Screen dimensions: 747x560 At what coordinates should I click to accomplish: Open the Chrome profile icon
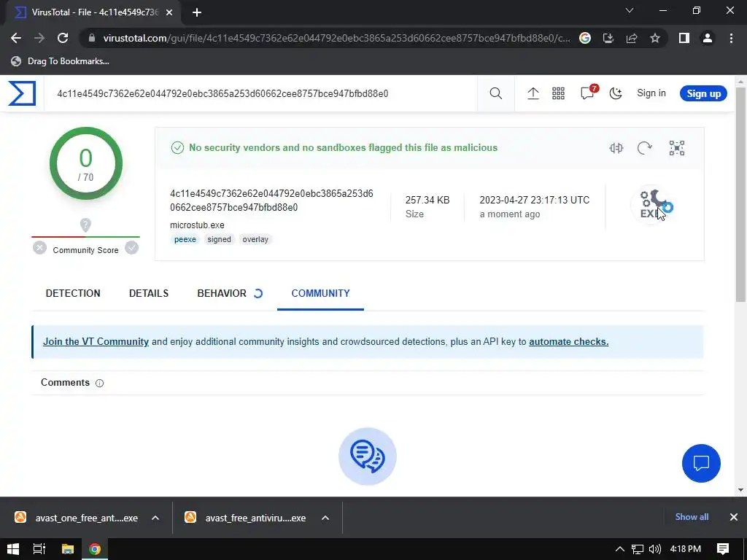708,38
